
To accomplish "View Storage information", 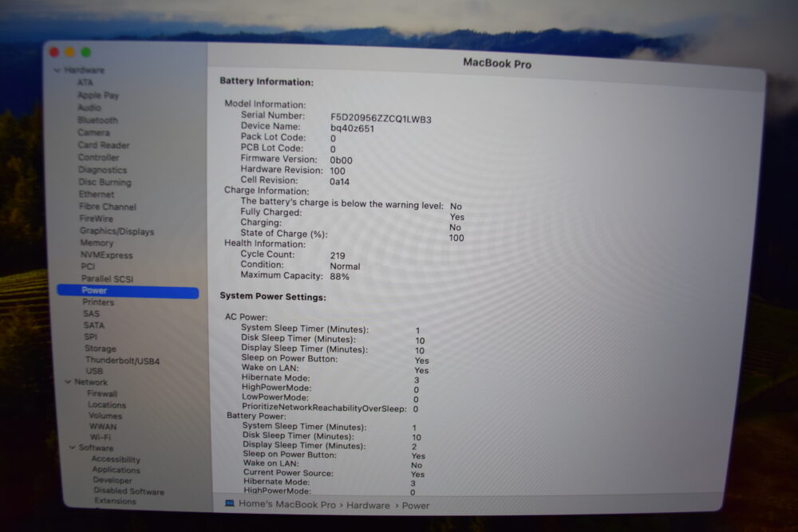I will 101,349.
